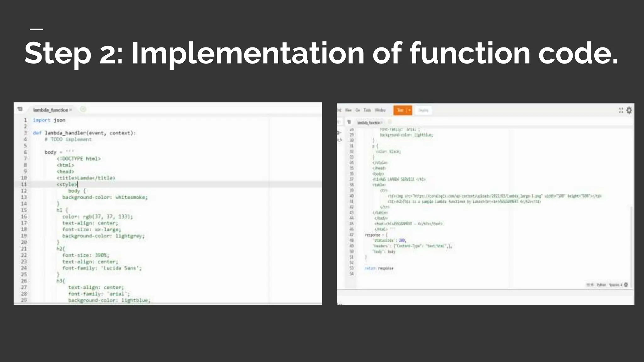
Task: Close lambda_function tab in left editor
Action: coord(71,110)
